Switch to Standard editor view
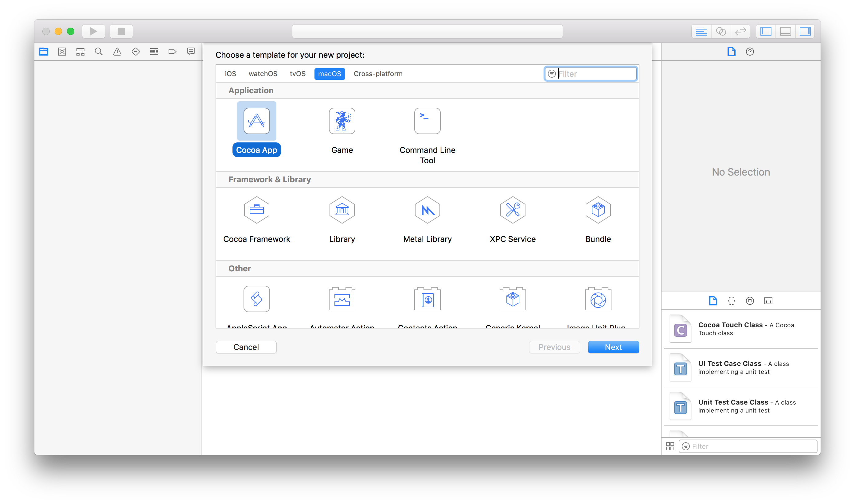 [701, 31]
